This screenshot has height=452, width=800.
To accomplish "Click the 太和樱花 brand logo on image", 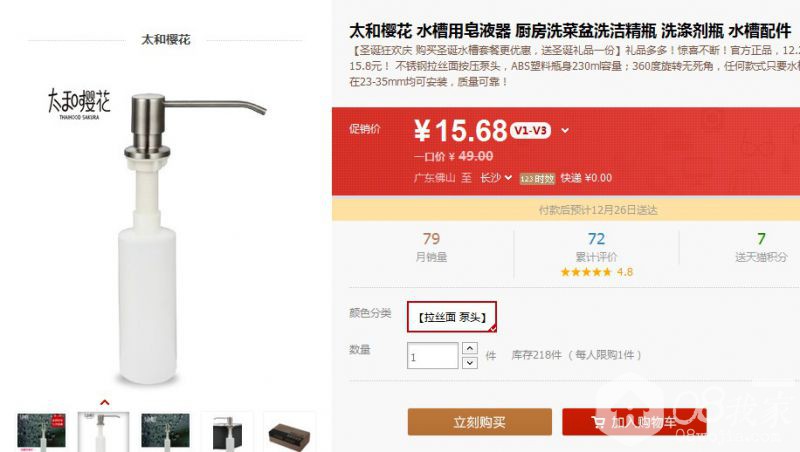I will click(x=79, y=104).
